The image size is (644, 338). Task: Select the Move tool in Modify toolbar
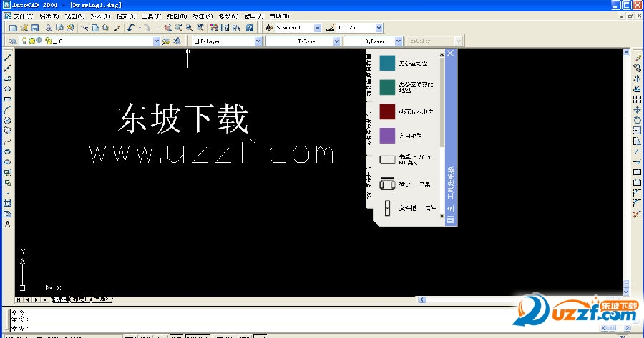coord(637,110)
